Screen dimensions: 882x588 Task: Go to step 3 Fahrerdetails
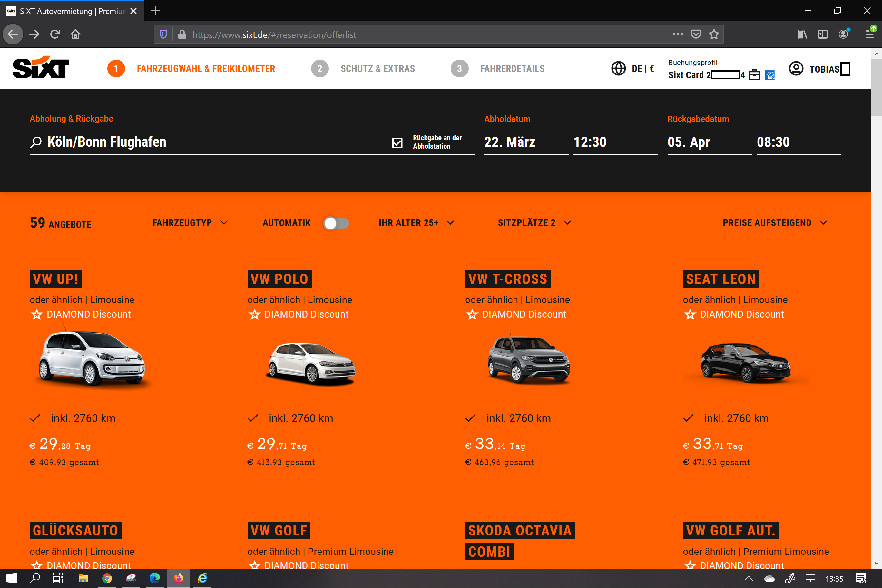point(497,69)
